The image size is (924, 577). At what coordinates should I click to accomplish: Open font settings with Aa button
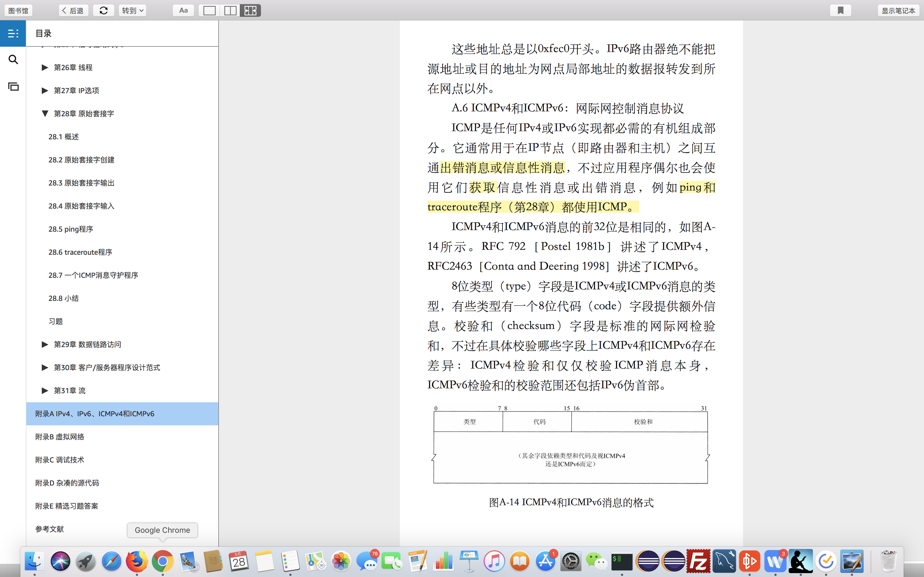pyautogui.click(x=183, y=11)
